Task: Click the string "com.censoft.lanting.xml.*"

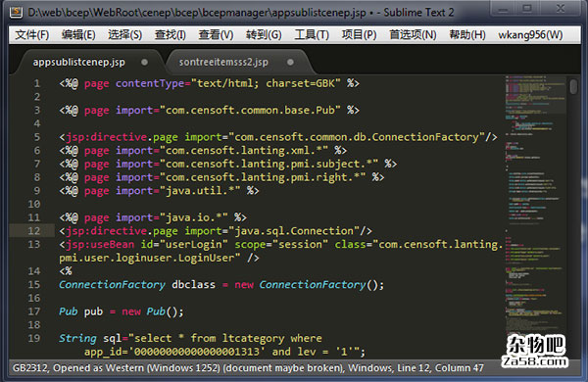Action: [244, 150]
